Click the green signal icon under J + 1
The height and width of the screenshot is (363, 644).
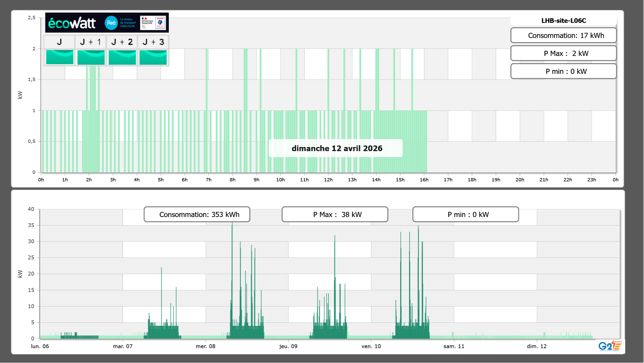91,57
